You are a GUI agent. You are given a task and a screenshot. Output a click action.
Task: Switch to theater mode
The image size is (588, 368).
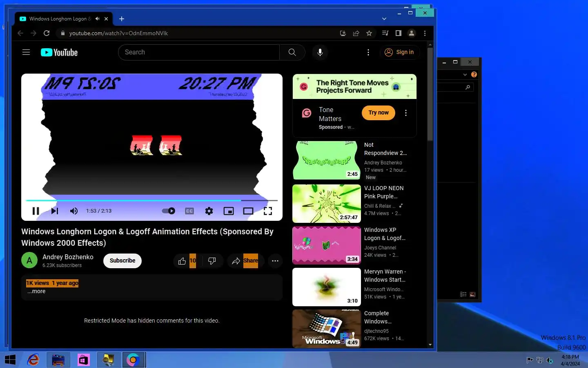point(248,211)
